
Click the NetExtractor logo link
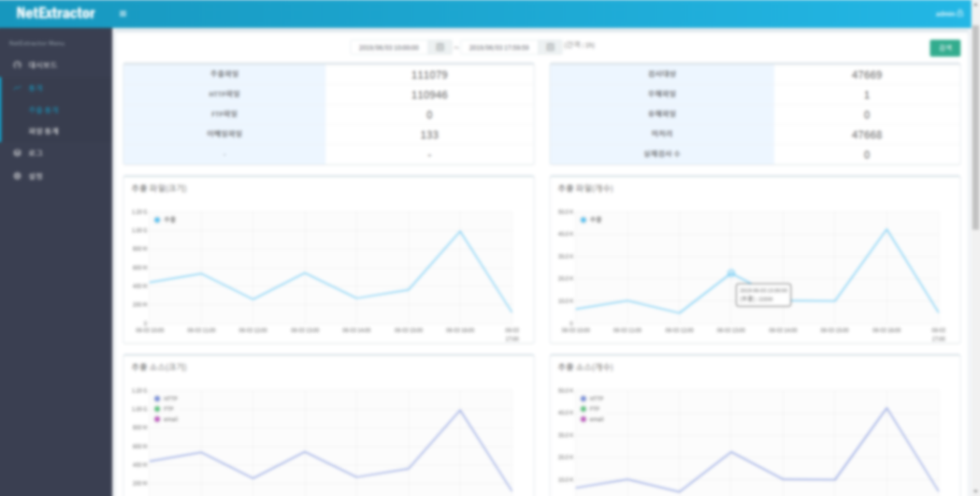[x=55, y=14]
